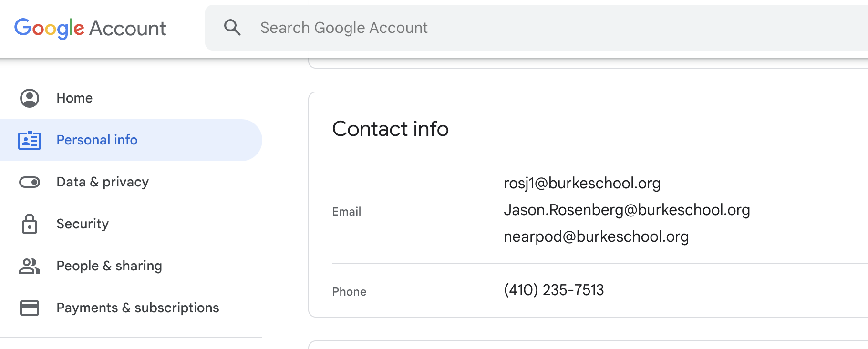Click the People & sharing icon

30,266
